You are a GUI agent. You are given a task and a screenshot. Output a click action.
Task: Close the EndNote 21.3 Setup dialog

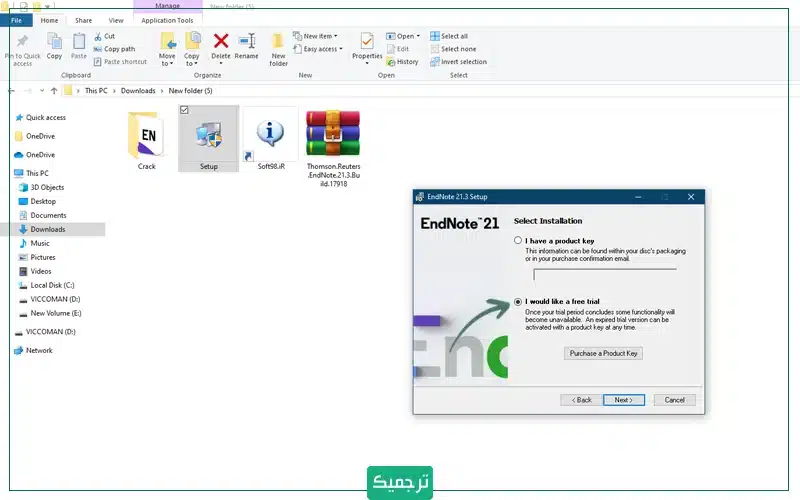click(x=691, y=197)
